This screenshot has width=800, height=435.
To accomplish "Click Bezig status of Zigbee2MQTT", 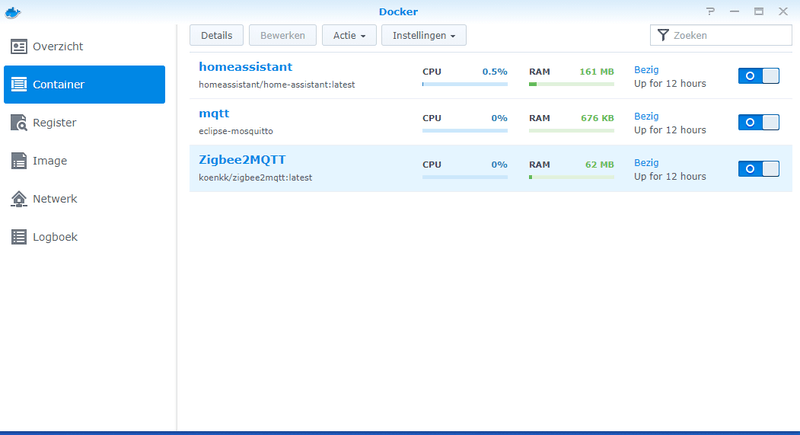I will point(646,163).
